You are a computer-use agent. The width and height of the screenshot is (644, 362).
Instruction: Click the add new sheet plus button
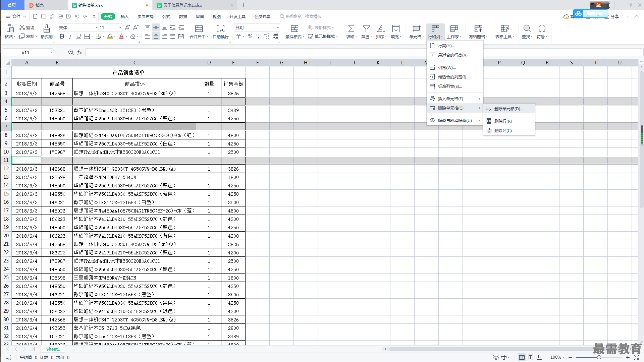(69, 349)
